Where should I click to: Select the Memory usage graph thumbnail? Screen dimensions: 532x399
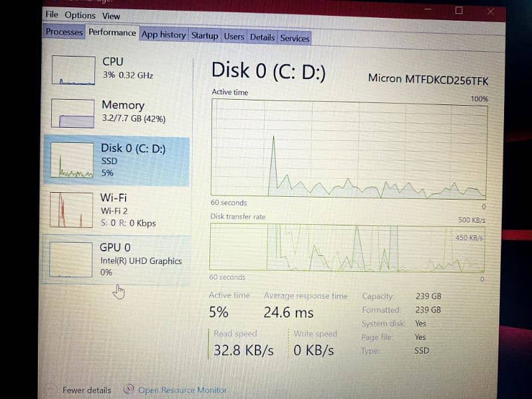(72, 113)
